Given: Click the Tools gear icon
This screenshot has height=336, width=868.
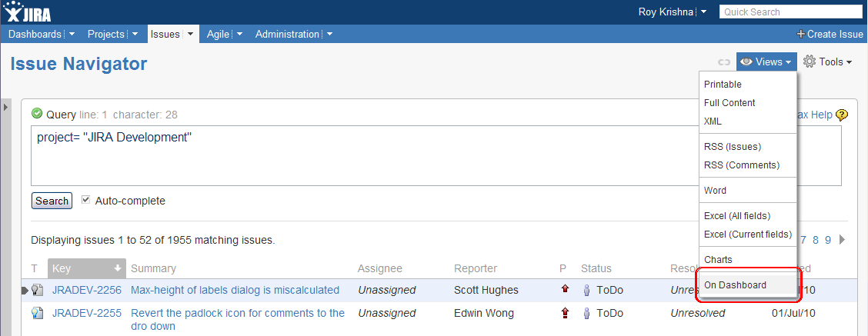Looking at the screenshot, I should click(x=810, y=62).
